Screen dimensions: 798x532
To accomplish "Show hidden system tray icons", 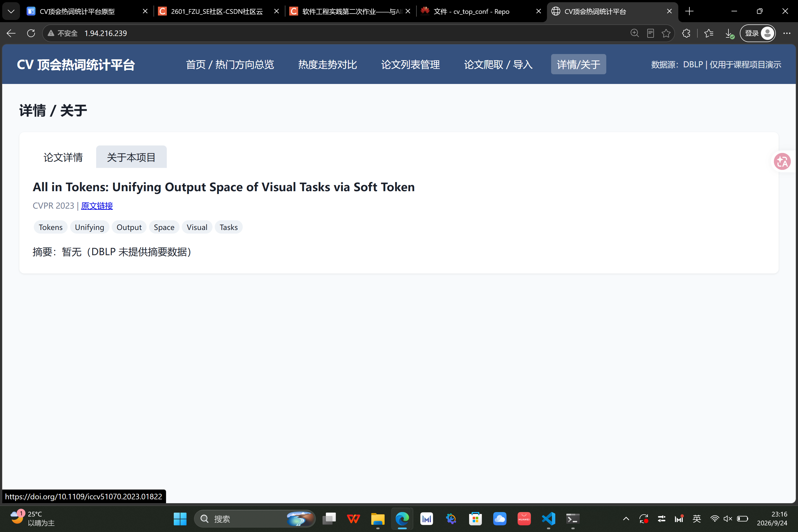I will pyautogui.click(x=626, y=519).
